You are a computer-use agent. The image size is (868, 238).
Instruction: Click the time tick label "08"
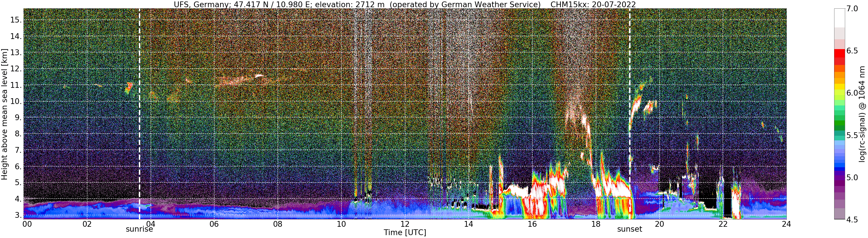tap(278, 224)
